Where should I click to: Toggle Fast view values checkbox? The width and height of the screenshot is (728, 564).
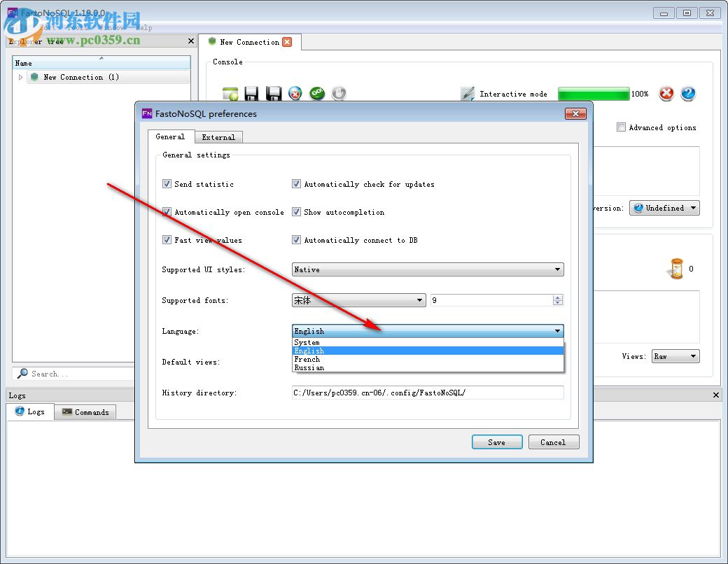coord(167,239)
